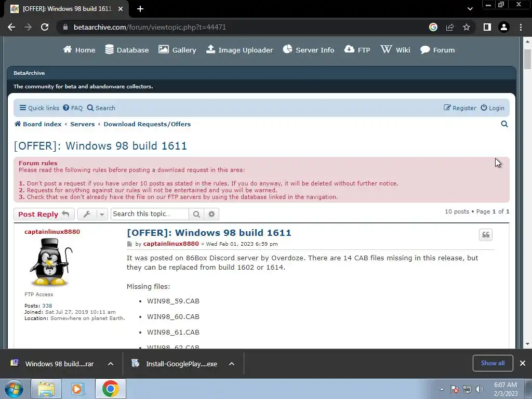The width and height of the screenshot is (532, 399).
Task: Close the Windows 98 build 1611 tab
Action: [x=121, y=9]
